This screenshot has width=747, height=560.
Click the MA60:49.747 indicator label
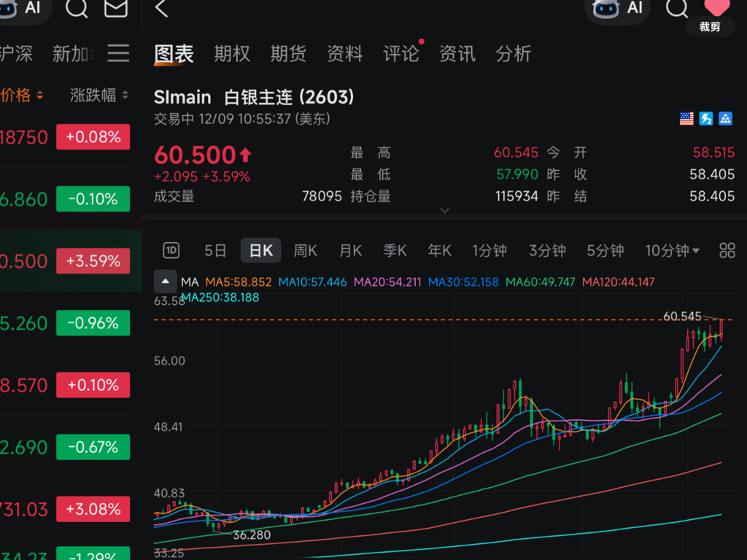pyautogui.click(x=541, y=282)
